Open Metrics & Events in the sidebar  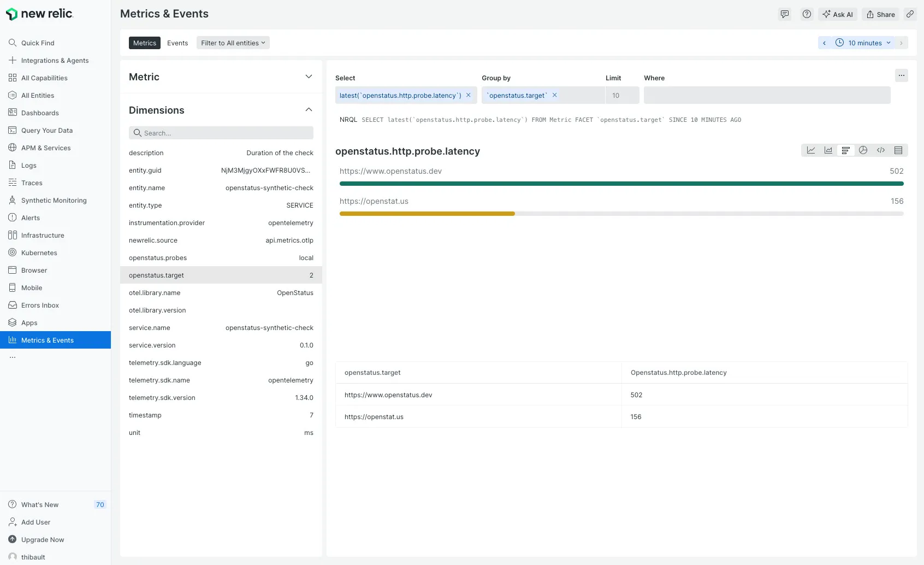pos(48,340)
